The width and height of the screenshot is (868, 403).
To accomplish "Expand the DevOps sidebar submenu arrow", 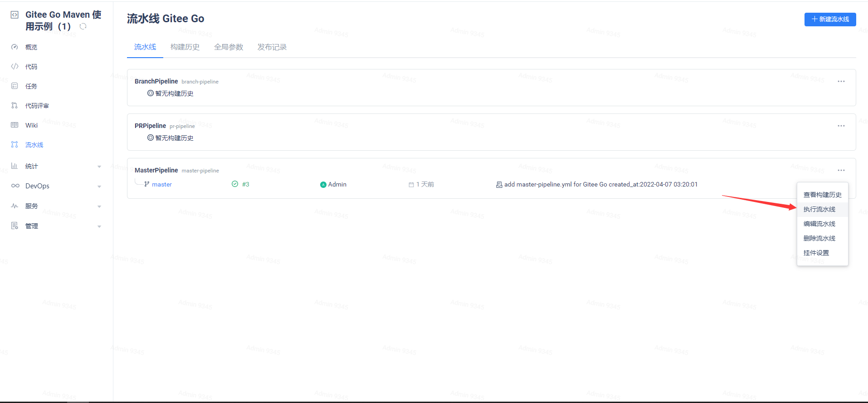I will point(99,187).
